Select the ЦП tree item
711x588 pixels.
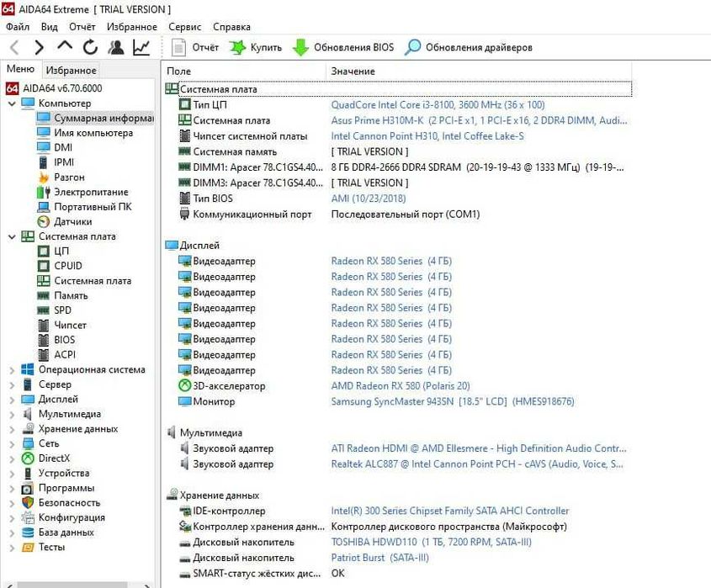(x=53, y=251)
